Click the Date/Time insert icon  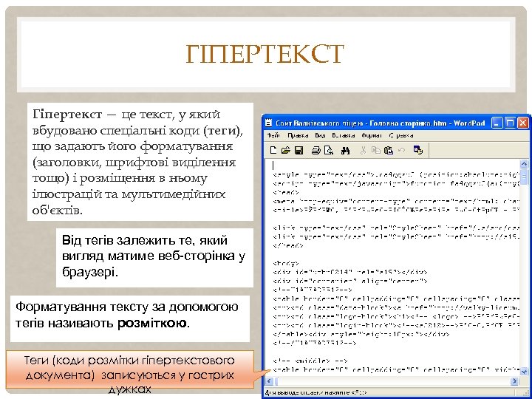tap(418, 150)
